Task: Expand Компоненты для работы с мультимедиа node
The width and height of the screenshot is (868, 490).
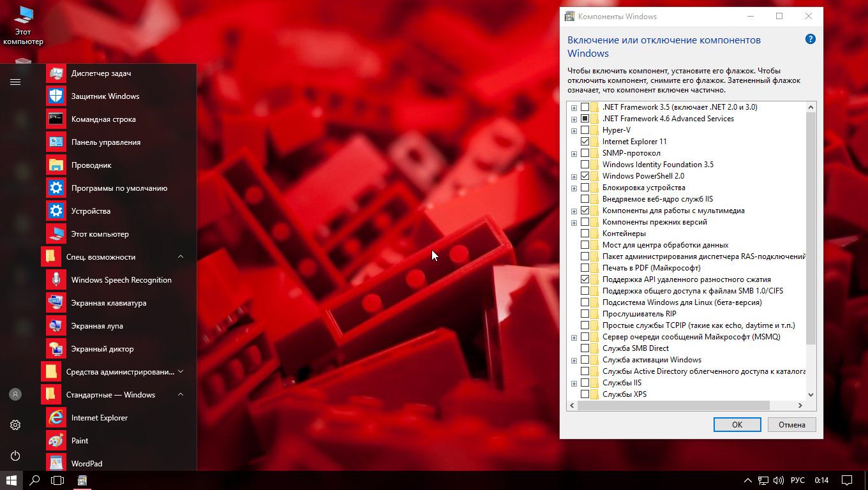Action: (x=574, y=211)
